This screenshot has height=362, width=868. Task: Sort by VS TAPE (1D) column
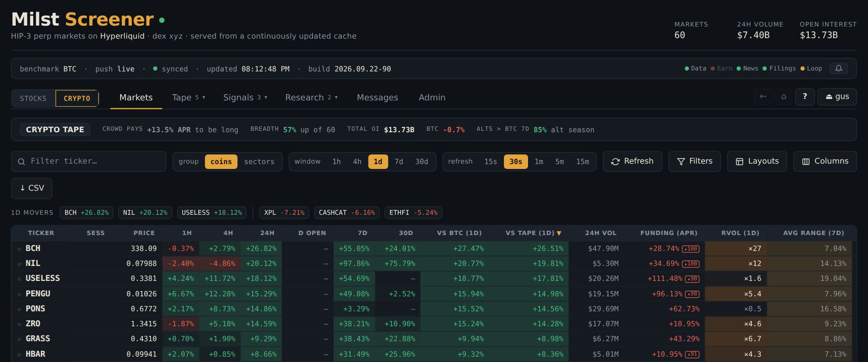click(x=533, y=233)
